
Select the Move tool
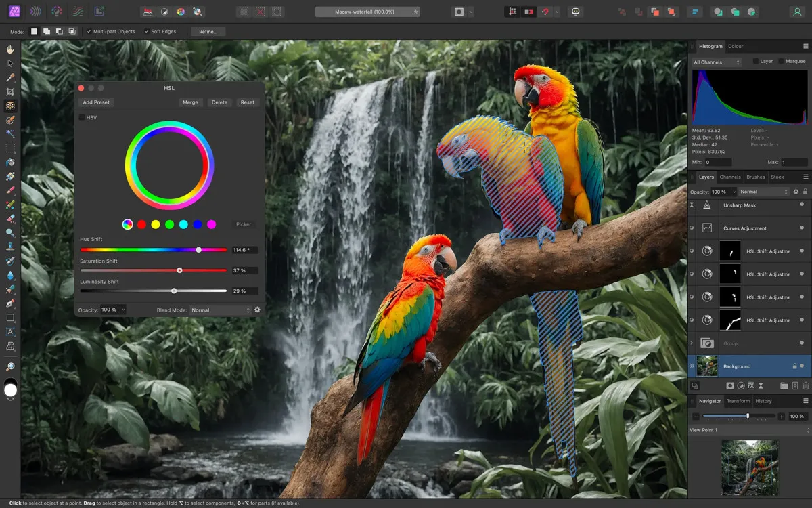click(x=9, y=63)
